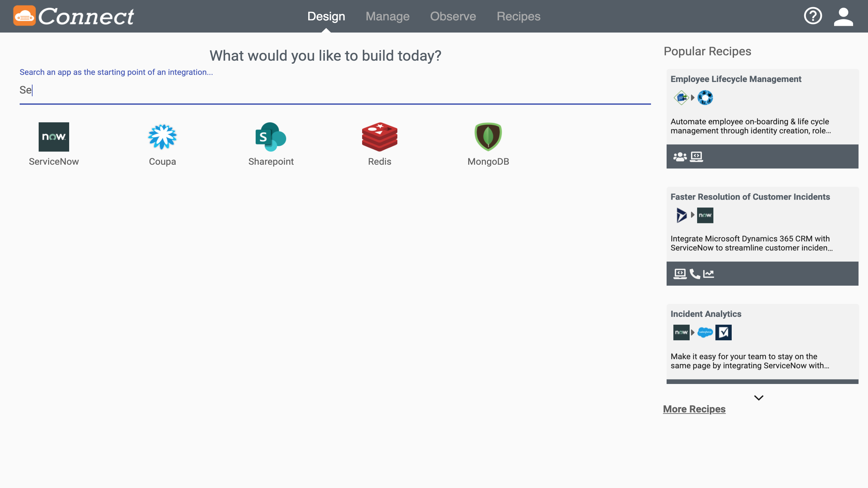Image resolution: width=868 pixels, height=488 pixels.
Task: Click the Connect wordmark text
Action: point(86,17)
